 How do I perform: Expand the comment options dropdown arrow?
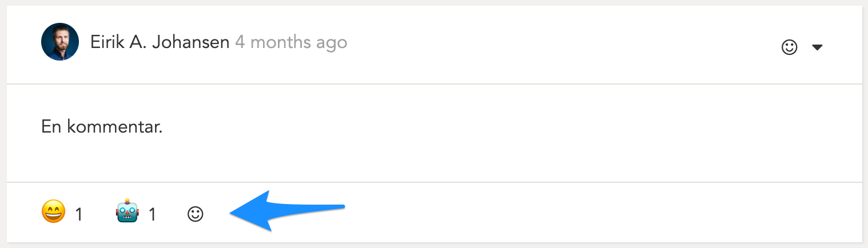[817, 47]
